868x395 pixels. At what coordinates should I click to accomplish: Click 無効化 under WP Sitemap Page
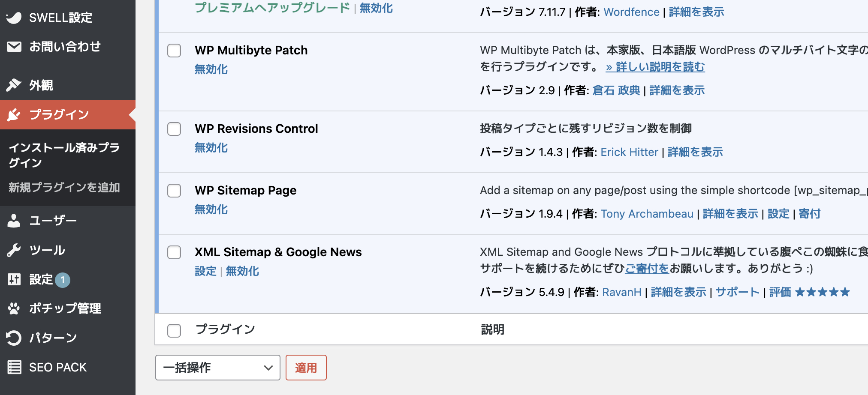pyautogui.click(x=211, y=209)
